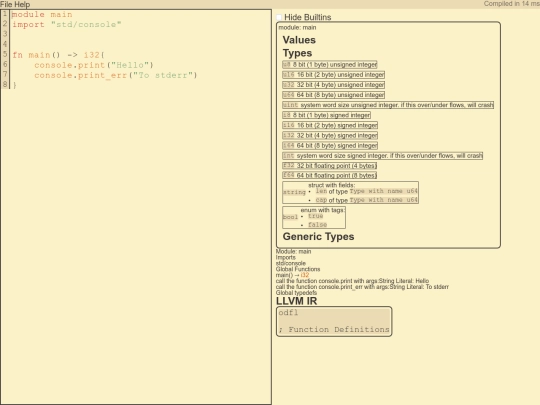The height and width of the screenshot is (405, 540).
Task: Click the f64 64 bit floating point entry
Action: 330,175
